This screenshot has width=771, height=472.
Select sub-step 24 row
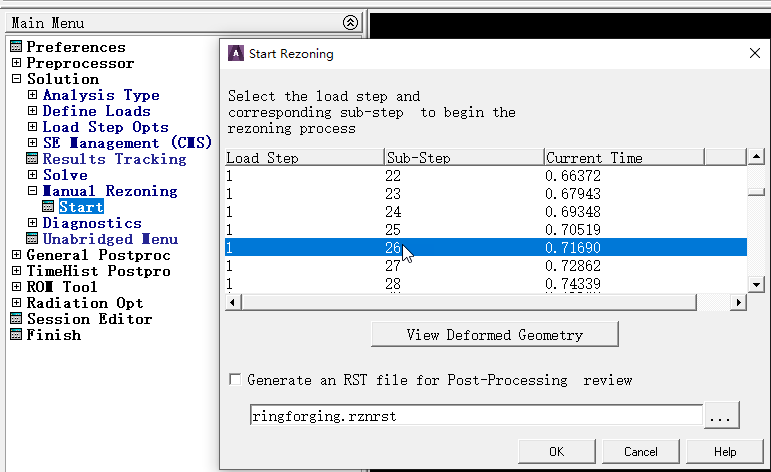click(x=486, y=212)
